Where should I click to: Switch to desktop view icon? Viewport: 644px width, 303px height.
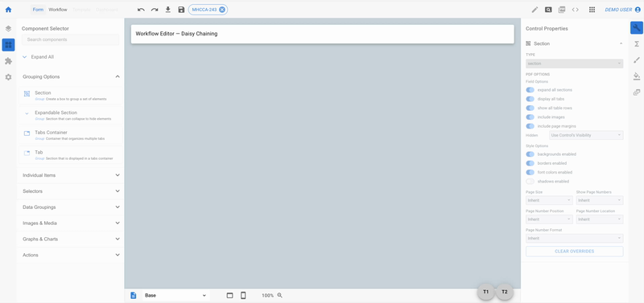(x=230, y=295)
